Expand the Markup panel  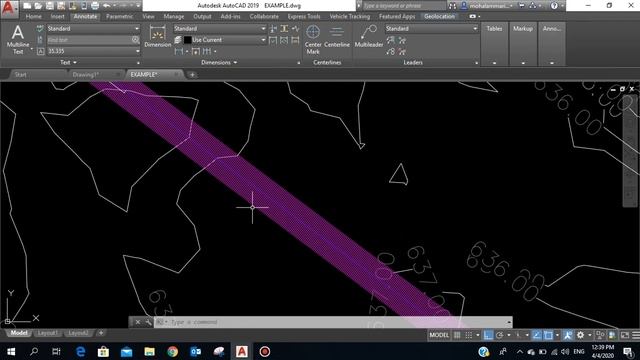point(523,44)
